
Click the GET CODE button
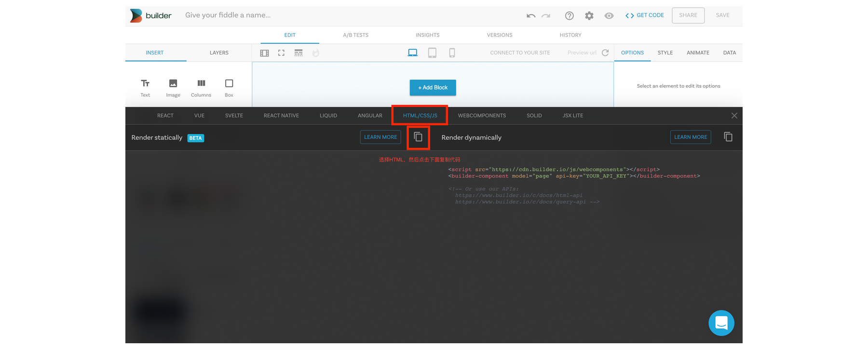tap(645, 15)
